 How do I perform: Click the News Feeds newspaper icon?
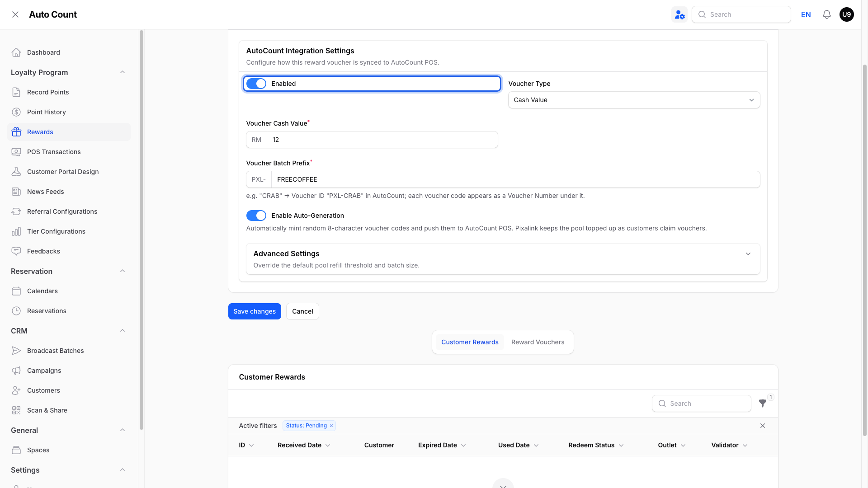[x=16, y=192]
